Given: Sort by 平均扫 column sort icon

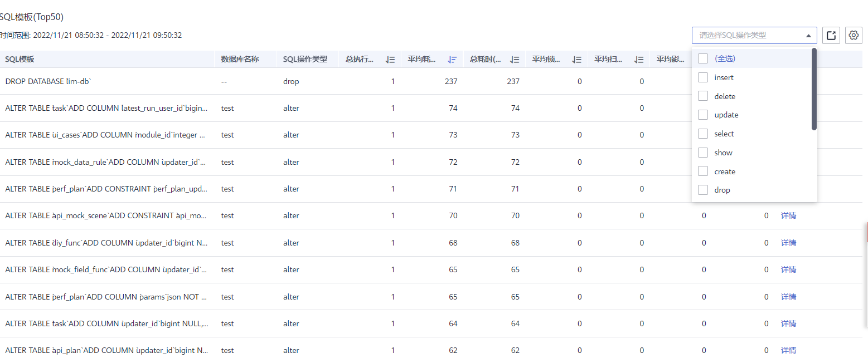Looking at the screenshot, I should click(639, 60).
